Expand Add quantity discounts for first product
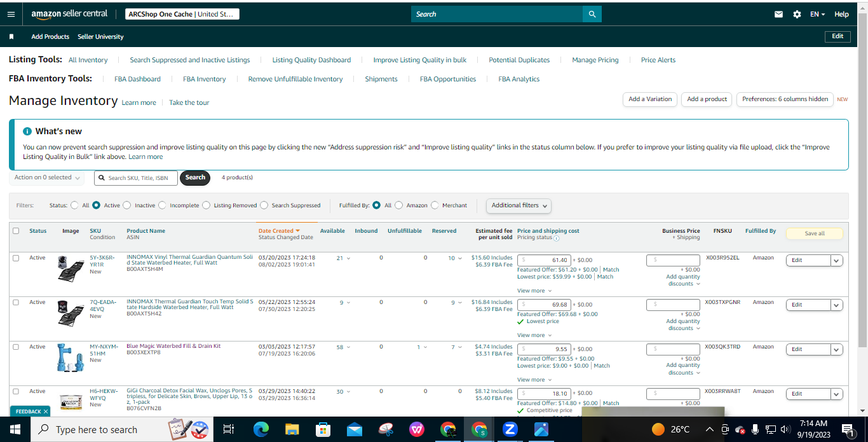 [x=683, y=280]
